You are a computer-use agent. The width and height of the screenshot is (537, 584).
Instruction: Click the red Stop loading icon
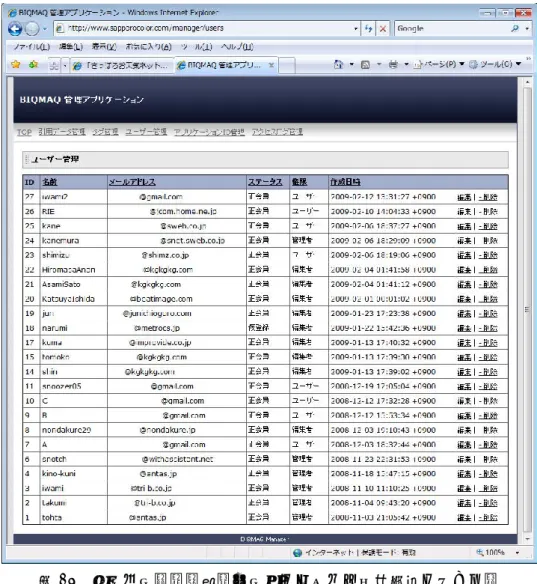(x=382, y=29)
